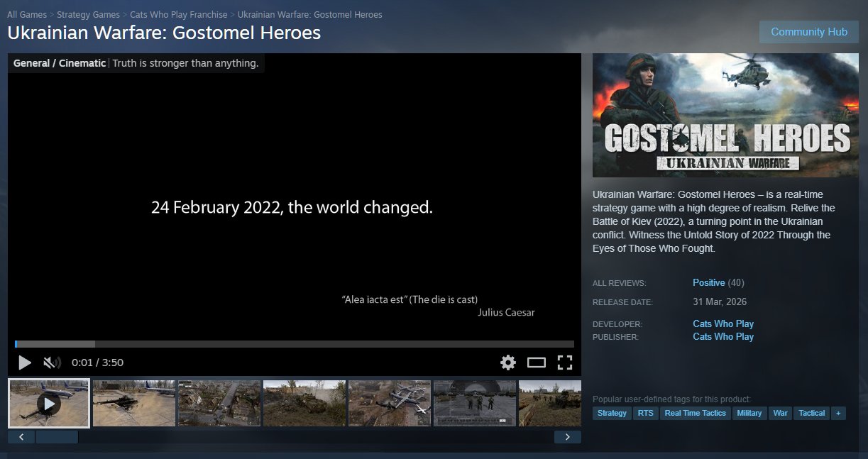Viewport: 868px width, 459px height.
Task: Unmute the video sound
Action: click(52, 363)
